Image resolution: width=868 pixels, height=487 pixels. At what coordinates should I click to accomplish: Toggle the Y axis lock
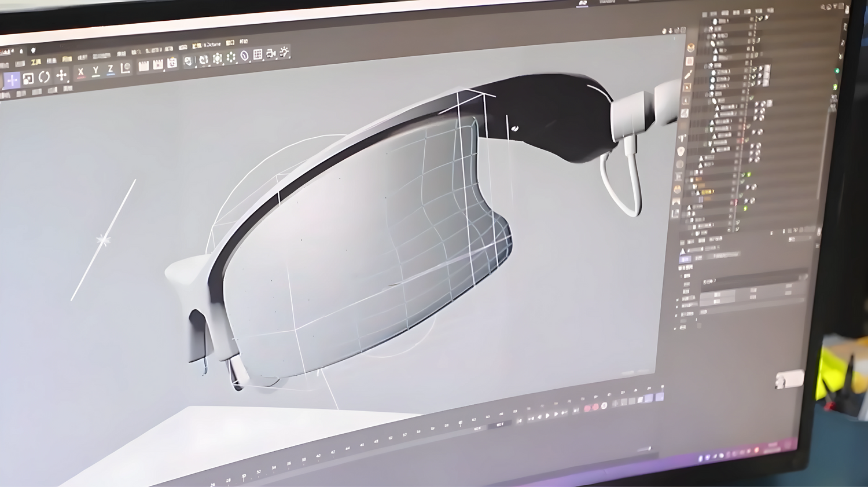pos(96,71)
